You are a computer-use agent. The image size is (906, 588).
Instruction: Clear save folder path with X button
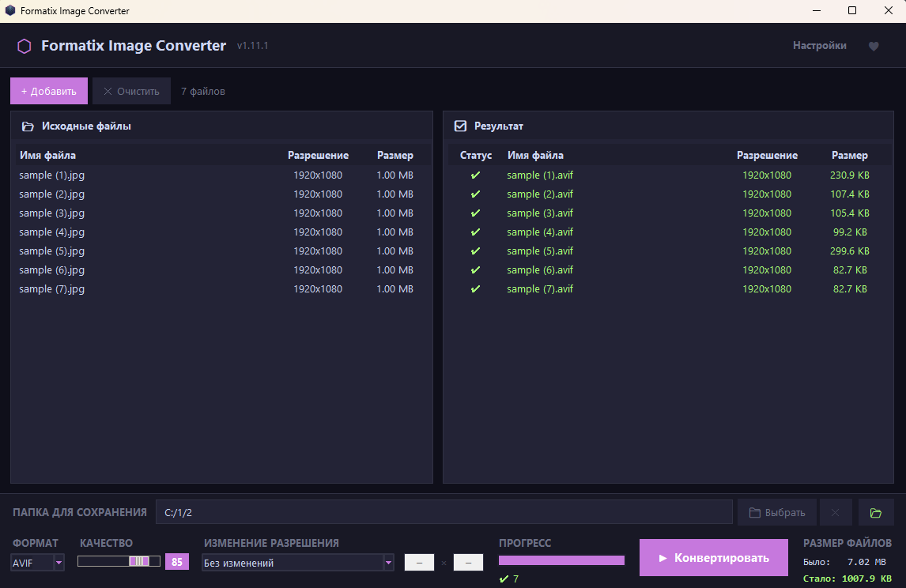coord(835,512)
